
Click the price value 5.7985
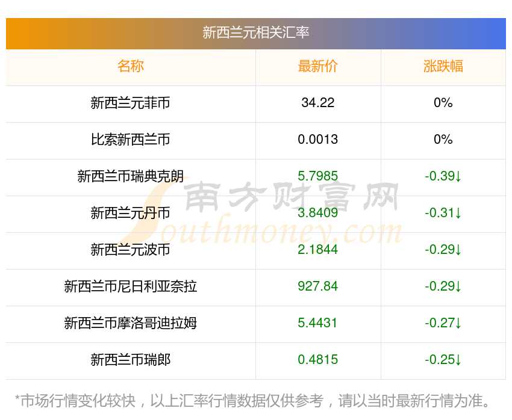[317, 176]
